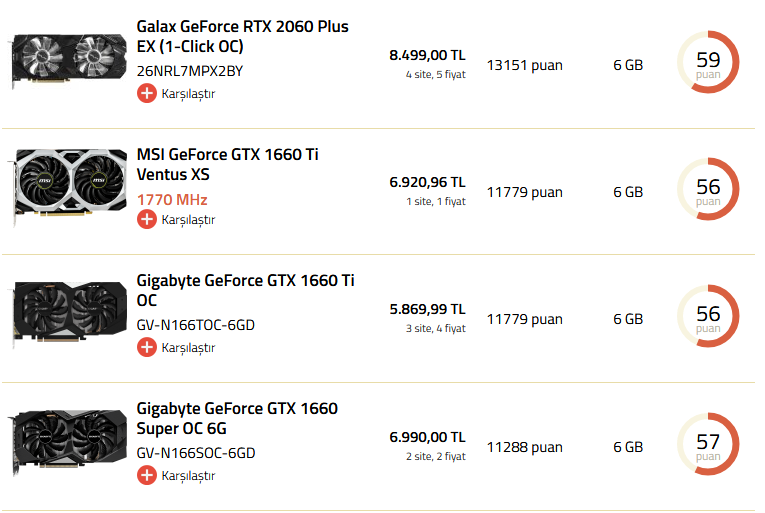The image size is (765, 513).
Task: Click the 8.499,00 TL price
Action: coord(427,55)
